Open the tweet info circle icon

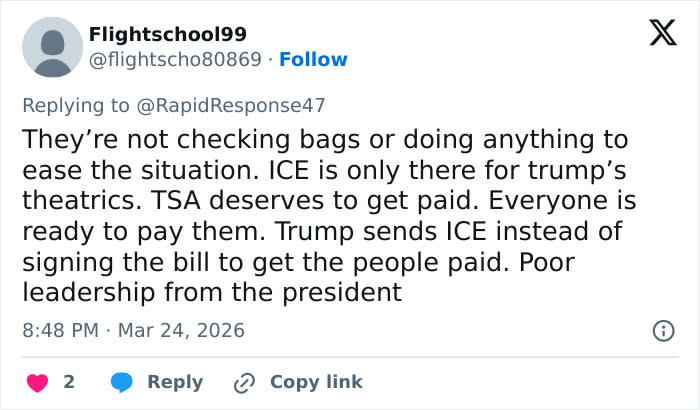661,330
